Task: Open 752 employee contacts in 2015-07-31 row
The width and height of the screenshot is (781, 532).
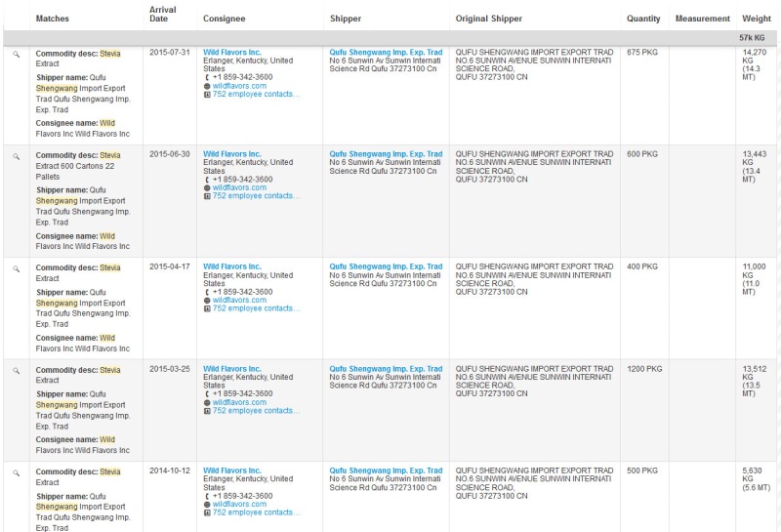Action: point(256,95)
